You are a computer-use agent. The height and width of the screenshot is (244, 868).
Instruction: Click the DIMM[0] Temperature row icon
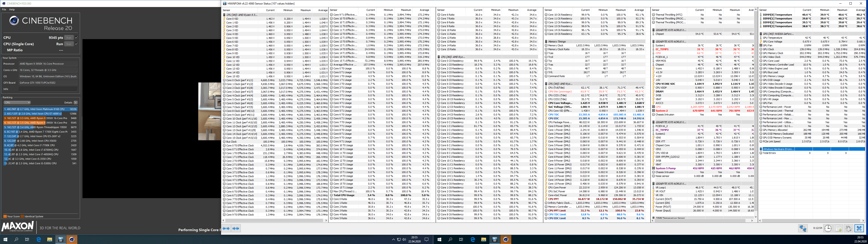pos(761,15)
